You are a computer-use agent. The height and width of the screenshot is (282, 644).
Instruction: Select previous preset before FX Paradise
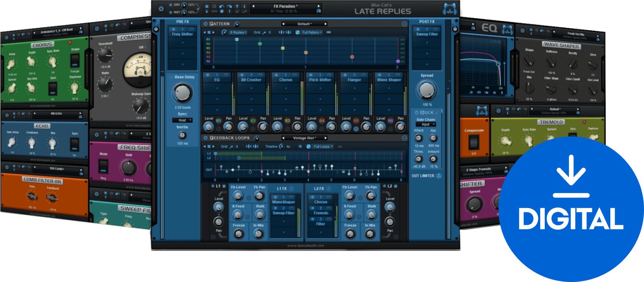click(253, 6)
